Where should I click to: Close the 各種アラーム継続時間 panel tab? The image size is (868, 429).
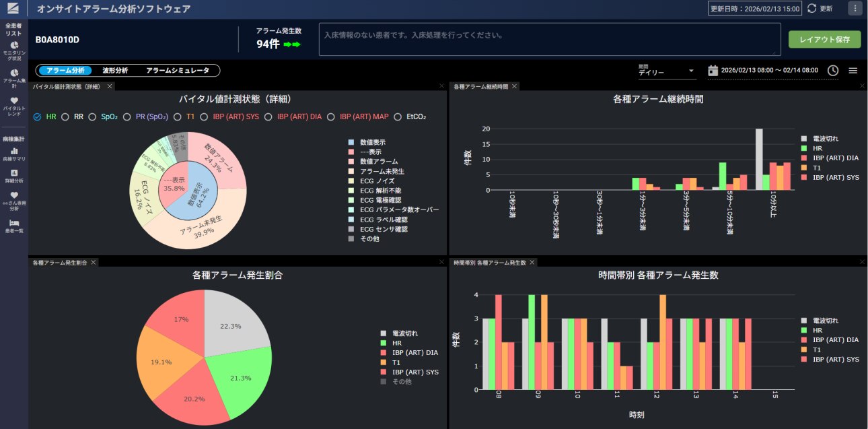click(x=514, y=86)
